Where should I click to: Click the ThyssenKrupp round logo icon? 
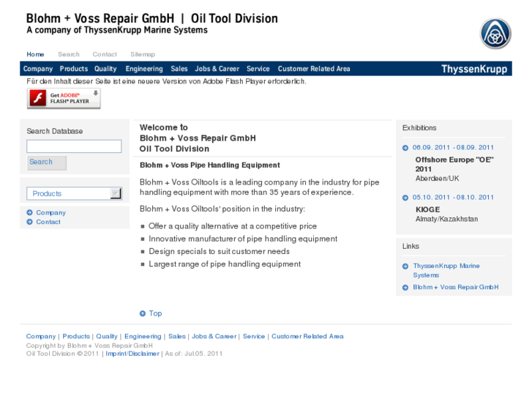(495, 34)
